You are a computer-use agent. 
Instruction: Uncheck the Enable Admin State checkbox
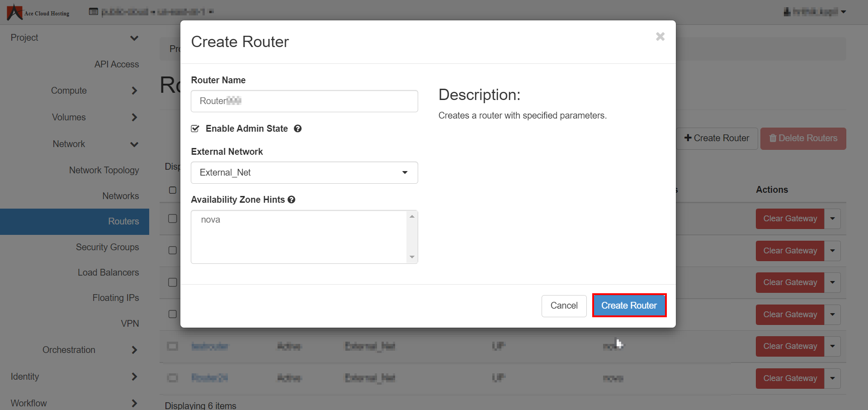coord(195,129)
